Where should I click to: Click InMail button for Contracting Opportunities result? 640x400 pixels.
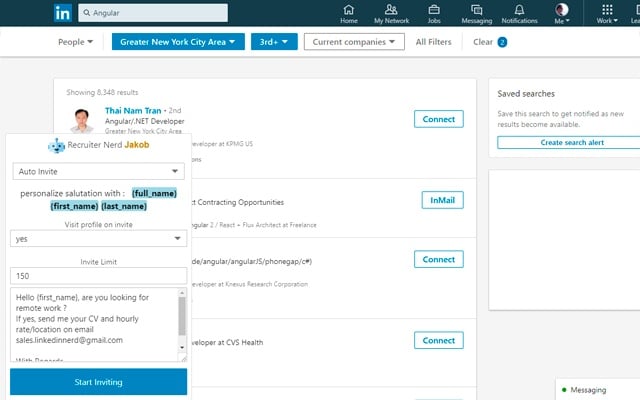click(x=442, y=200)
